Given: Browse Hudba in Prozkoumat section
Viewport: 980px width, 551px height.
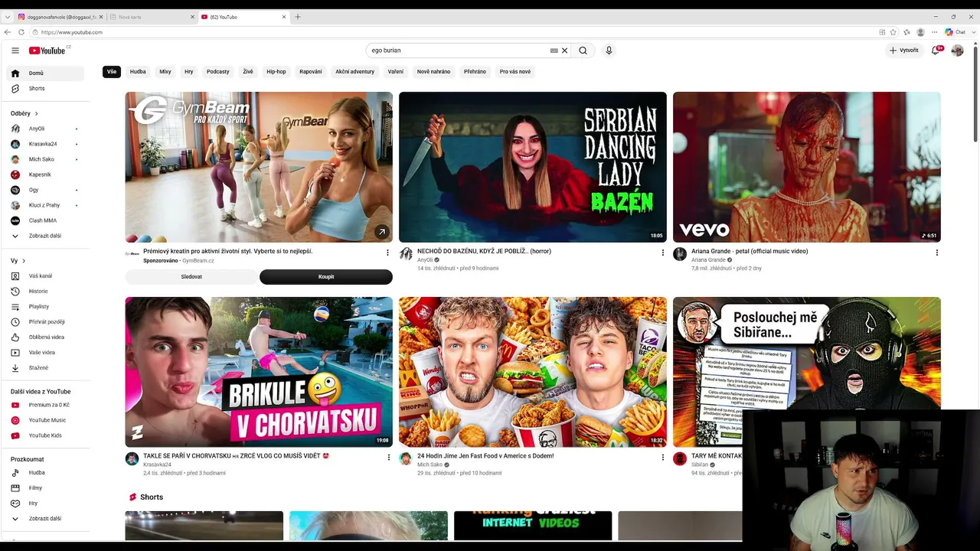Looking at the screenshot, I should point(46,473).
